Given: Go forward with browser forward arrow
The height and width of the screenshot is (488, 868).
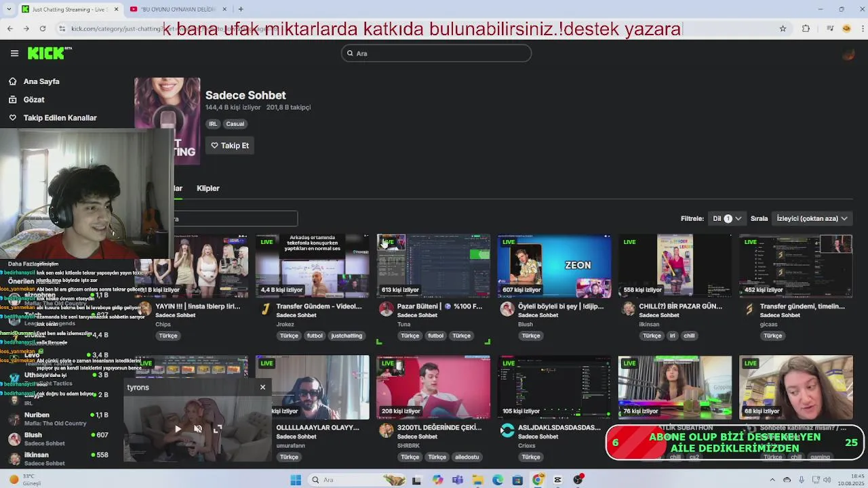Looking at the screenshot, I should pos(26,28).
